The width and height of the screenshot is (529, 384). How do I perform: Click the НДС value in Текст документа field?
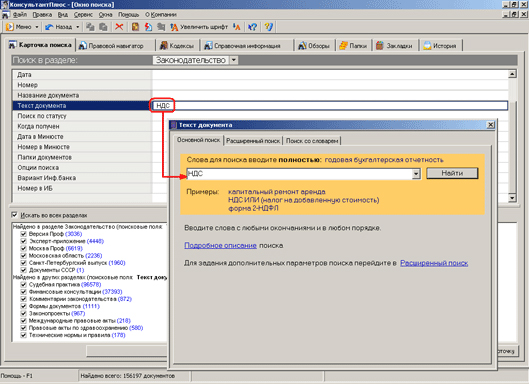click(163, 106)
